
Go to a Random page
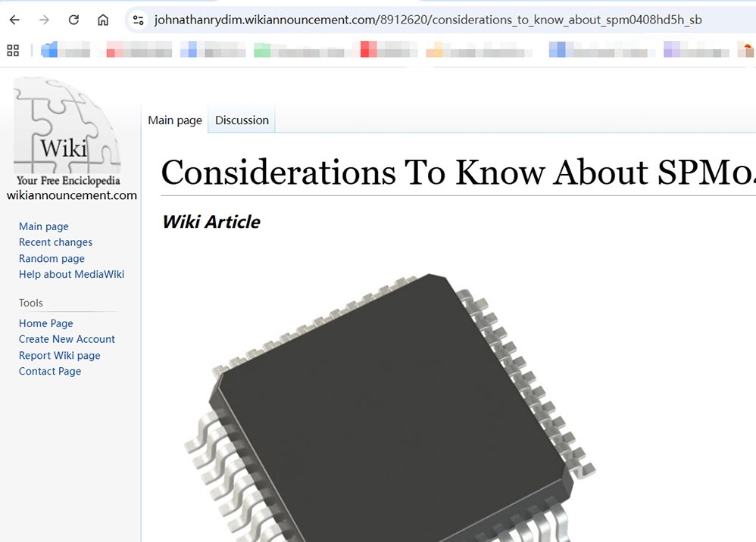[x=52, y=258]
